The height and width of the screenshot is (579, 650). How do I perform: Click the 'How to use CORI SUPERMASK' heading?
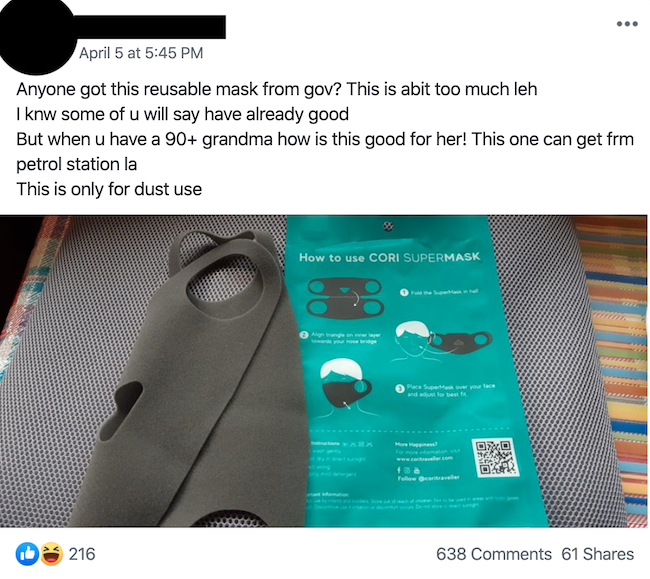pos(389,257)
